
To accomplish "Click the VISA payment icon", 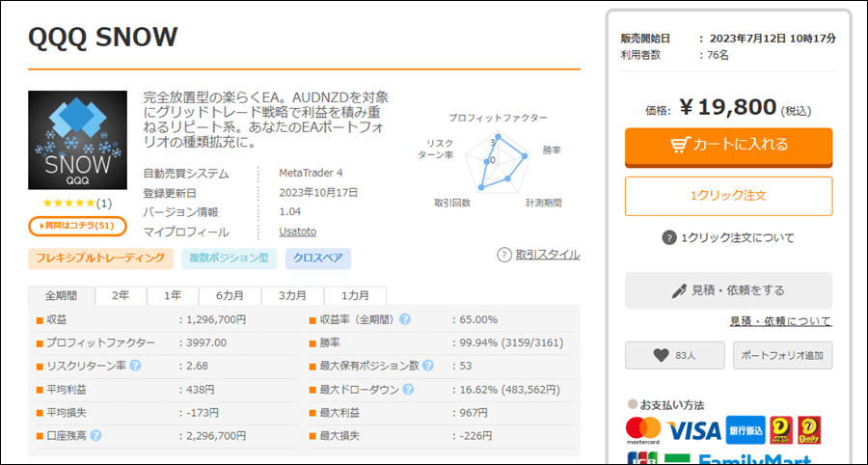I will point(693,430).
